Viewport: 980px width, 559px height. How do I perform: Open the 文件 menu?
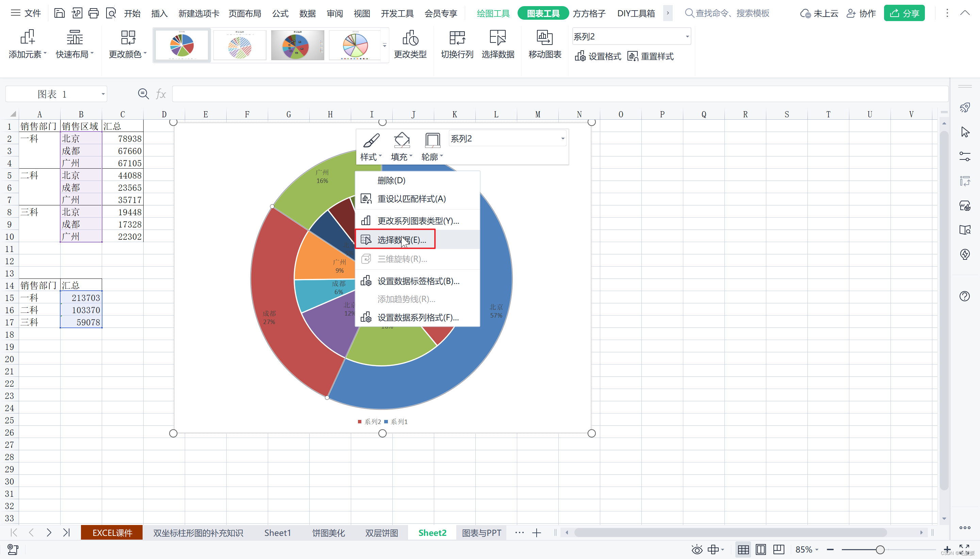pos(26,13)
